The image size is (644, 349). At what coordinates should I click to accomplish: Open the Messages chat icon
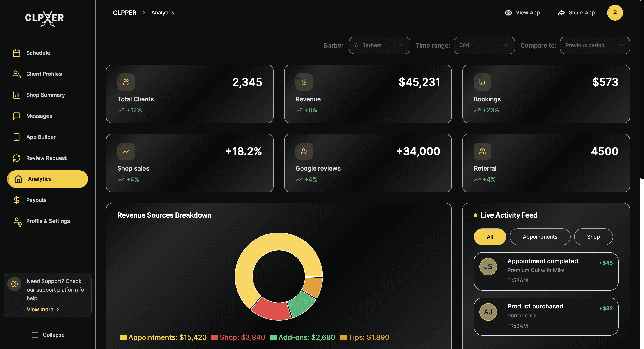click(x=16, y=116)
